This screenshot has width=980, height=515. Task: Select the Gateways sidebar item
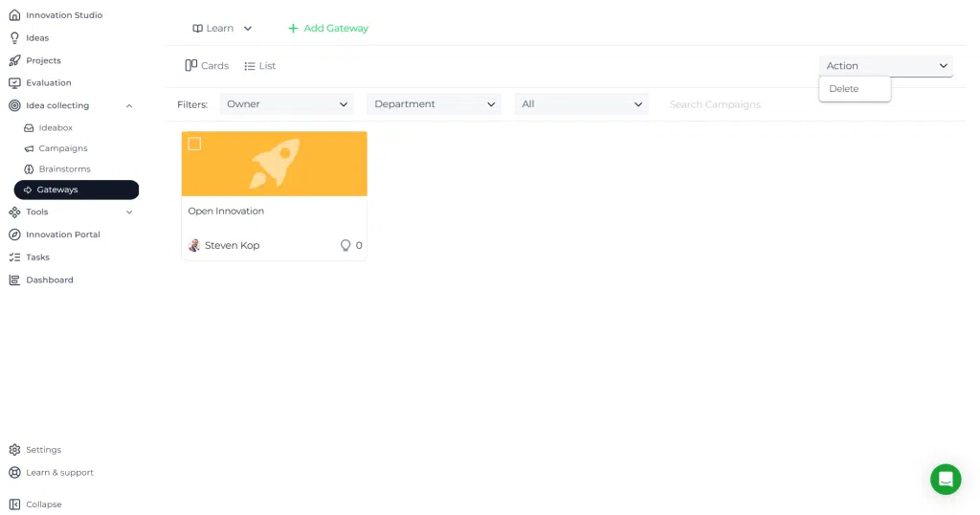point(77,190)
